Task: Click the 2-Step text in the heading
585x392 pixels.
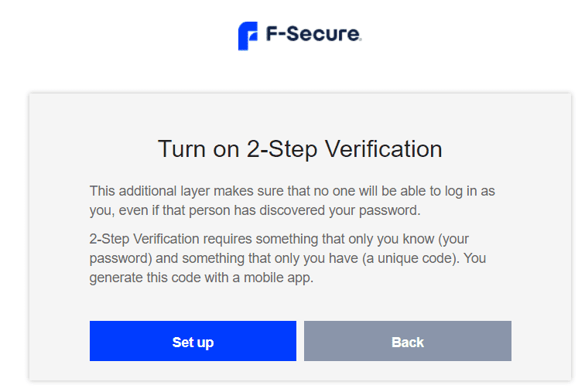Action: click(x=282, y=150)
